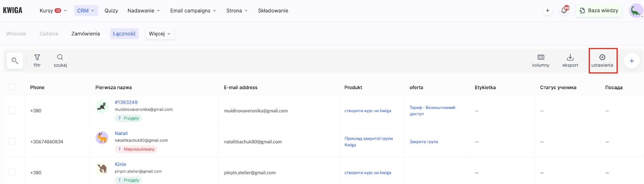Click the round plus icon in header
This screenshot has height=184, width=644.
coord(547,11)
